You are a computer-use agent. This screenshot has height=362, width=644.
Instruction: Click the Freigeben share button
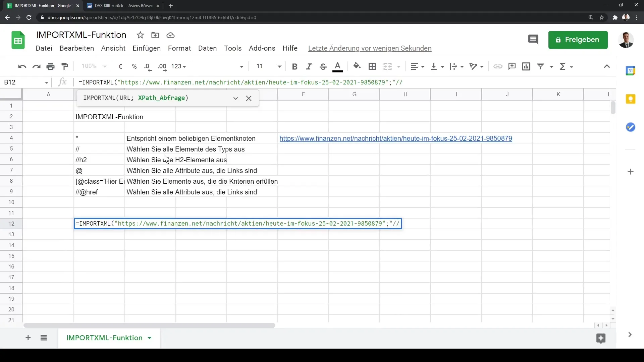[578, 40]
